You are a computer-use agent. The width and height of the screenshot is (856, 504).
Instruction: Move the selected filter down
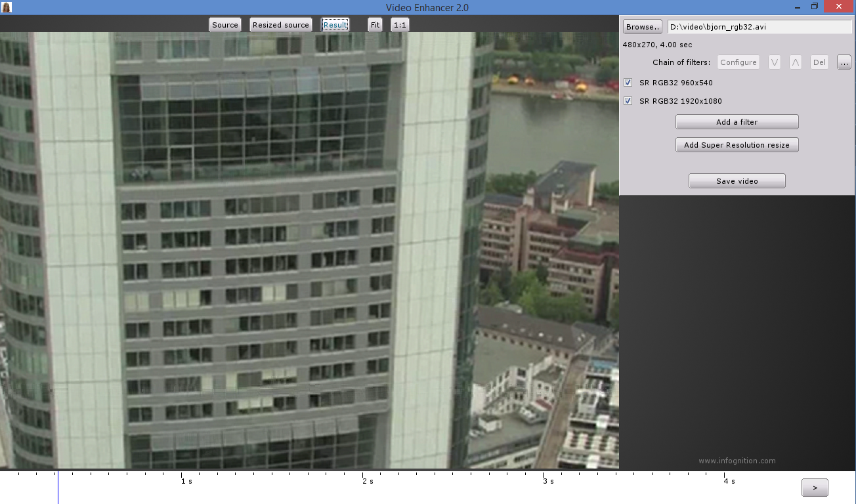(775, 62)
